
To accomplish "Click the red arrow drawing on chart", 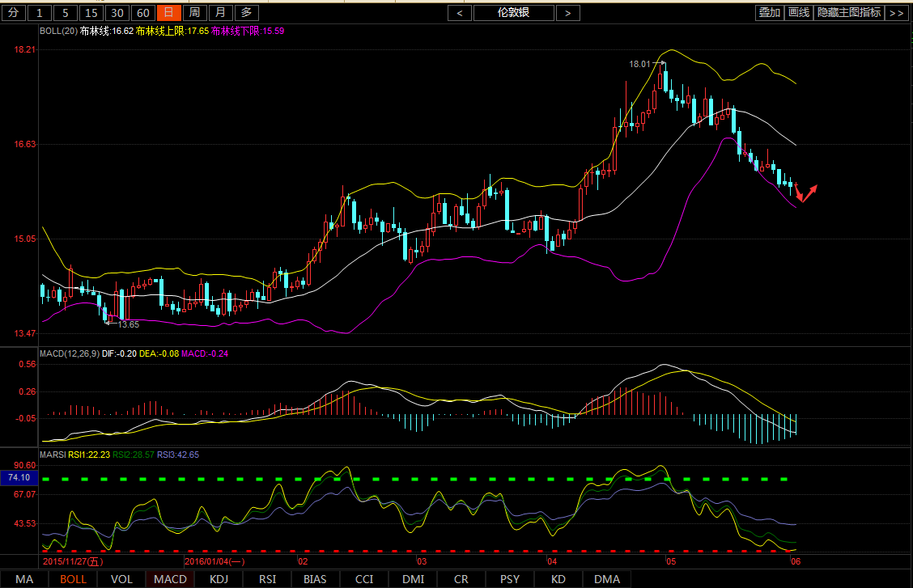I will click(806, 192).
